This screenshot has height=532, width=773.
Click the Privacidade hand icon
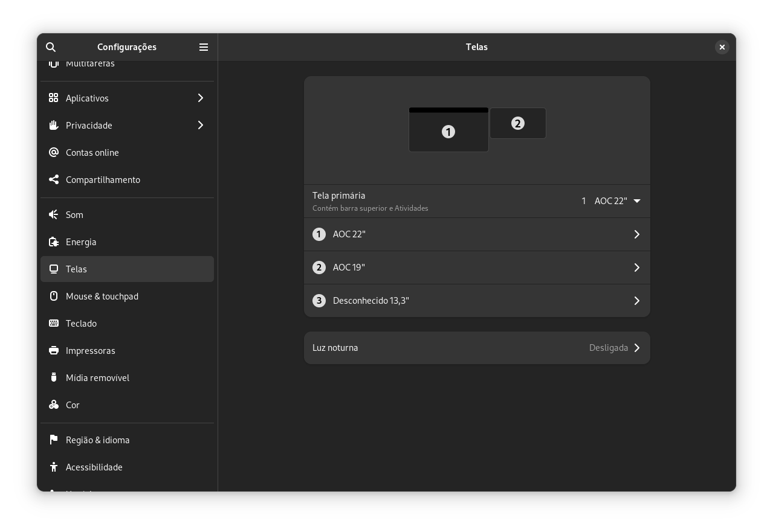(x=54, y=125)
